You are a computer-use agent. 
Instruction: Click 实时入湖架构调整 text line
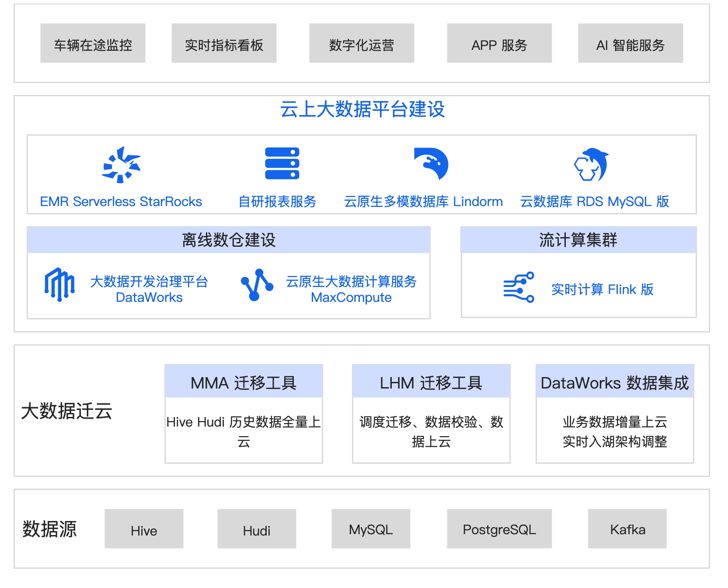(615, 442)
